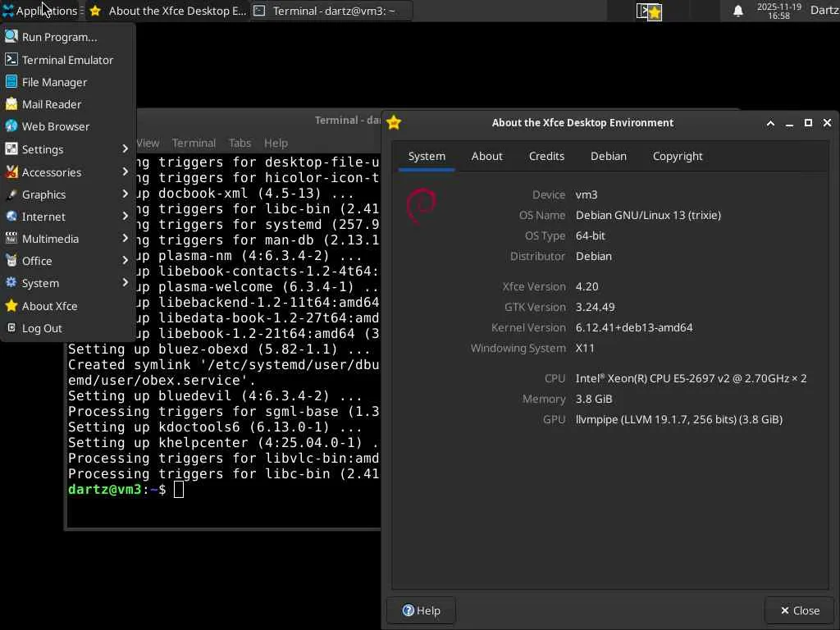The width and height of the screenshot is (840, 630).
Task: Click the About dialog title bar star icon
Action: [394, 123]
